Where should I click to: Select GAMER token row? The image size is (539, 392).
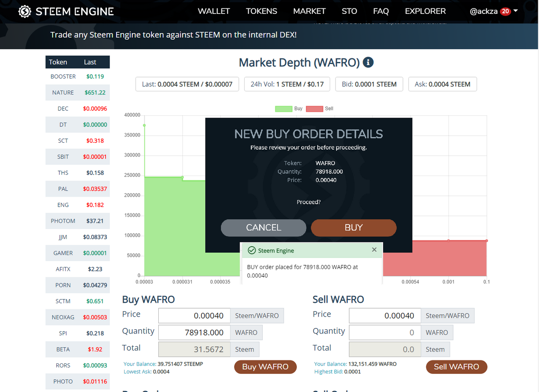77,253
